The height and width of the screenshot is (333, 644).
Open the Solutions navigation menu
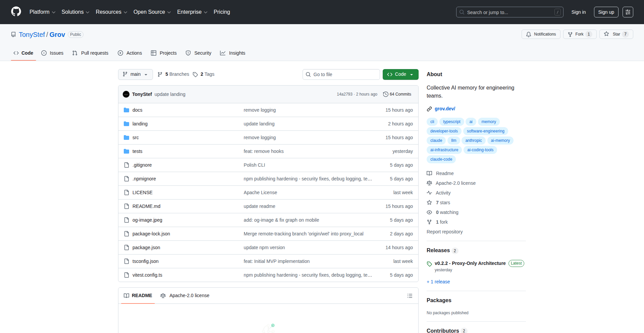(75, 12)
